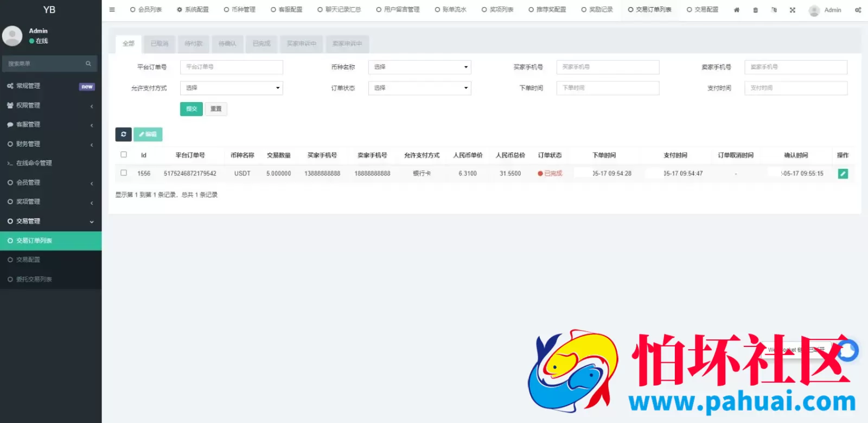
Task: Switch to the 奖项列表 top tab
Action: tap(497, 10)
